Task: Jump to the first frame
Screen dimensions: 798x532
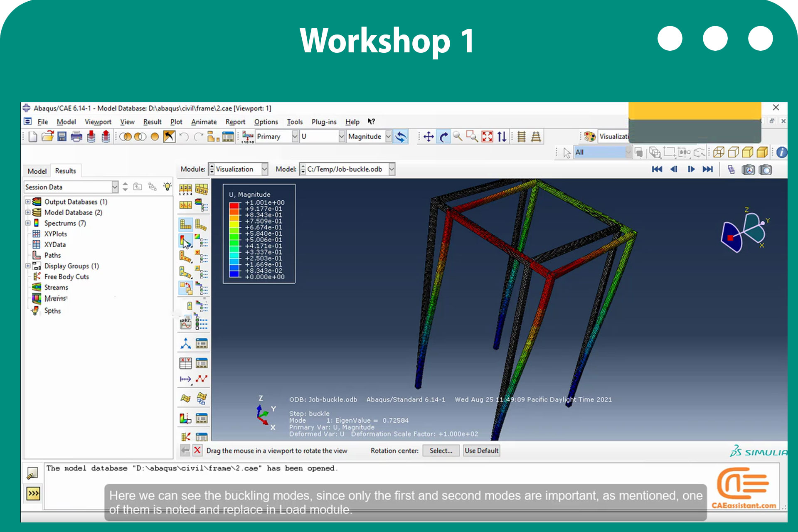Action: coord(657,169)
